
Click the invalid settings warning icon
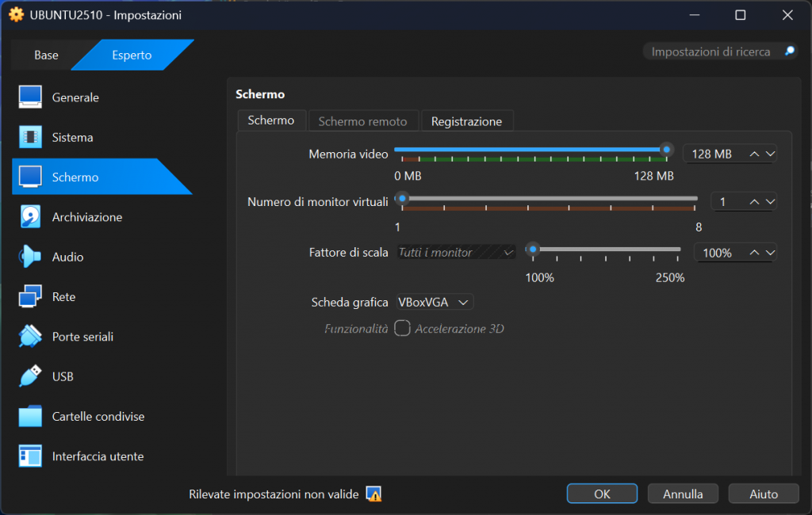374,494
